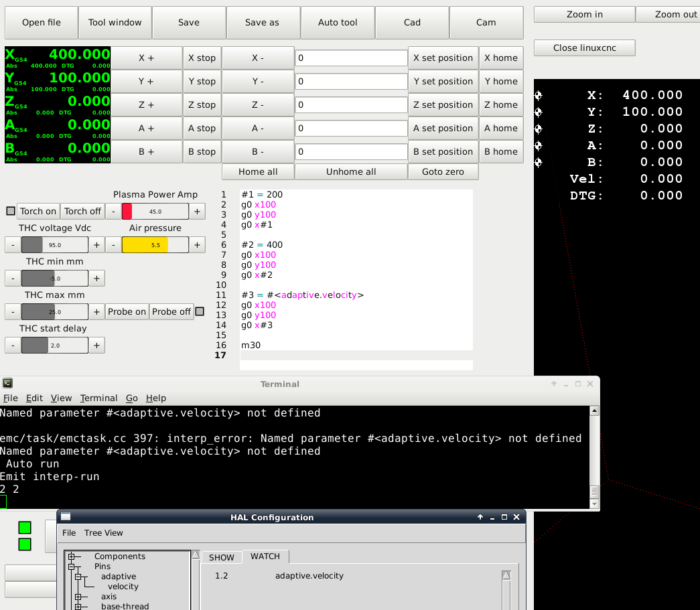Open the Terminal View menu

tap(61, 398)
